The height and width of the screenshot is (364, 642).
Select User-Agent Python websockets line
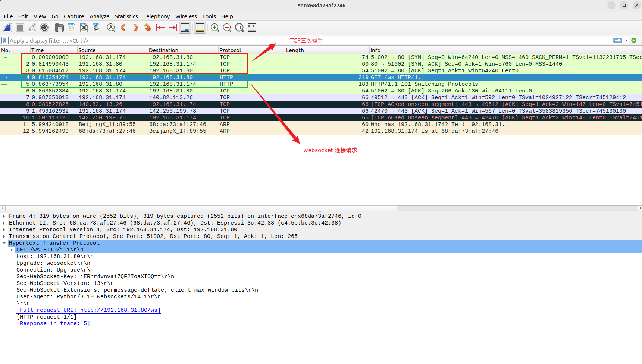pyautogui.click(x=88, y=297)
